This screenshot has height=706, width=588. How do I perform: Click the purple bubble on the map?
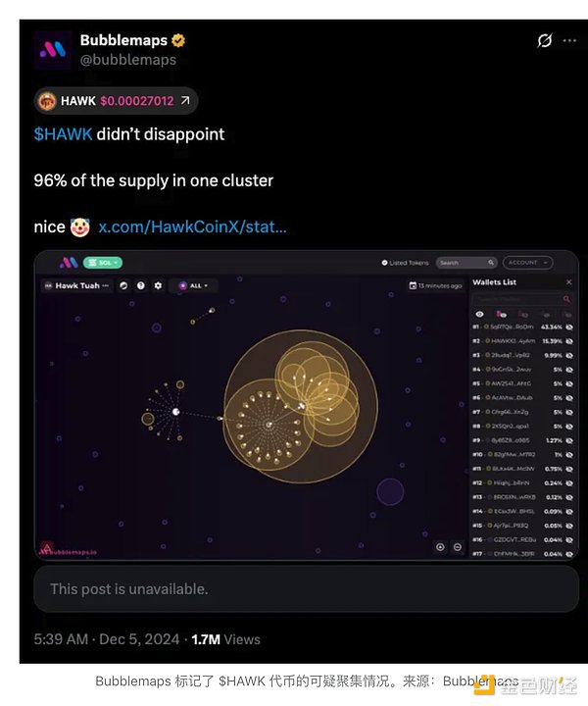pyautogui.click(x=390, y=491)
